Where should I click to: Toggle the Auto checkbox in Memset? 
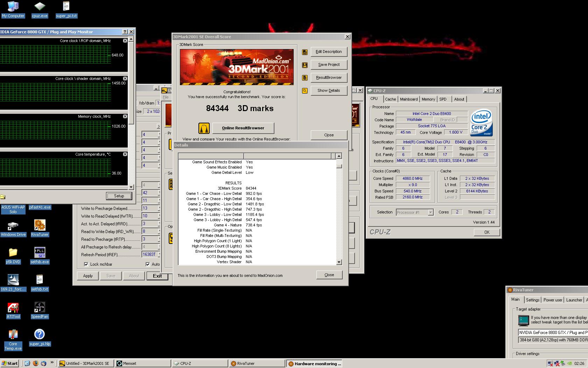click(148, 264)
